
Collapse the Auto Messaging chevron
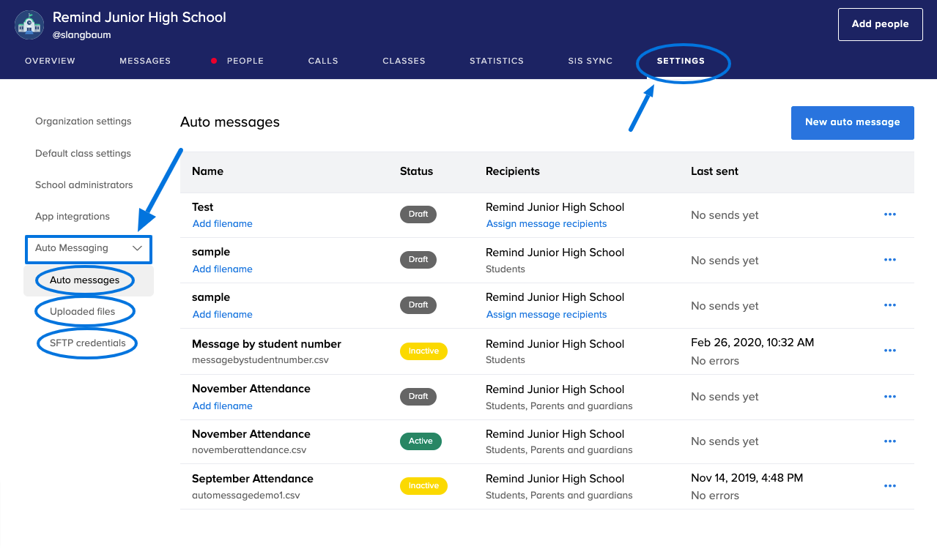pyautogui.click(x=137, y=248)
